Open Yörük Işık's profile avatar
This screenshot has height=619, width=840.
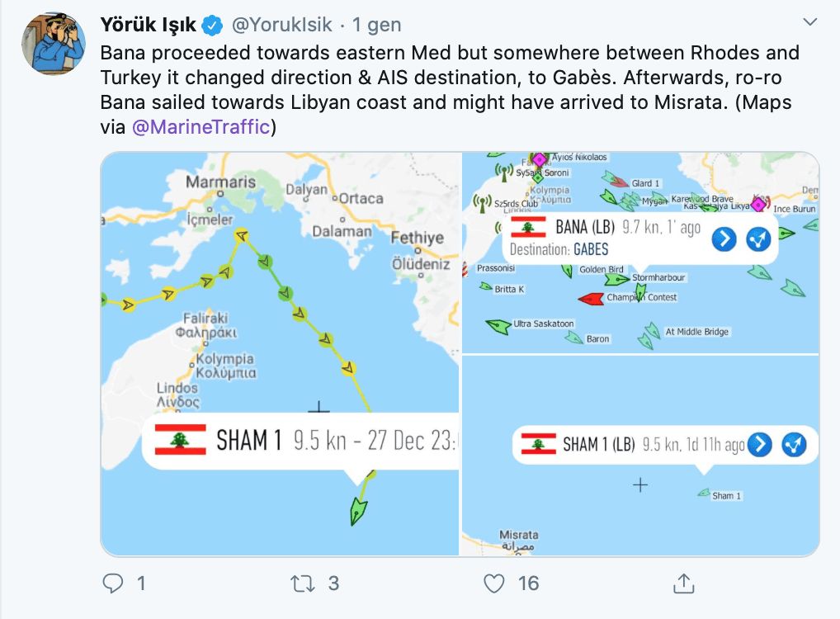tap(53, 43)
